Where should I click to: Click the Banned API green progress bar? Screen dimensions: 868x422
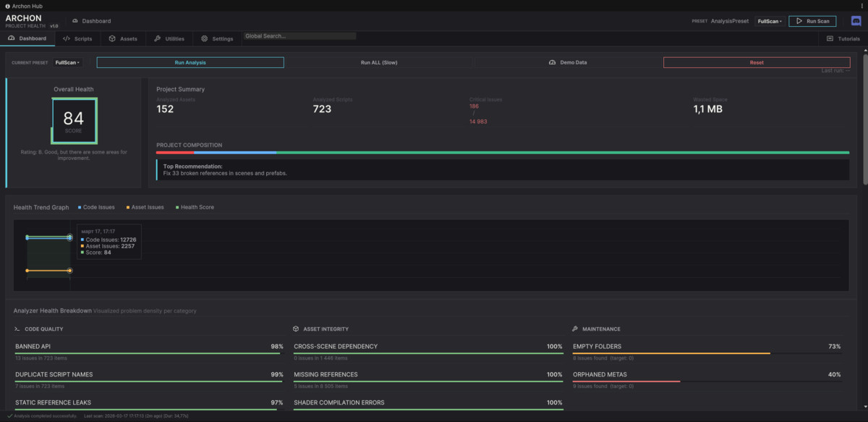(x=149, y=353)
